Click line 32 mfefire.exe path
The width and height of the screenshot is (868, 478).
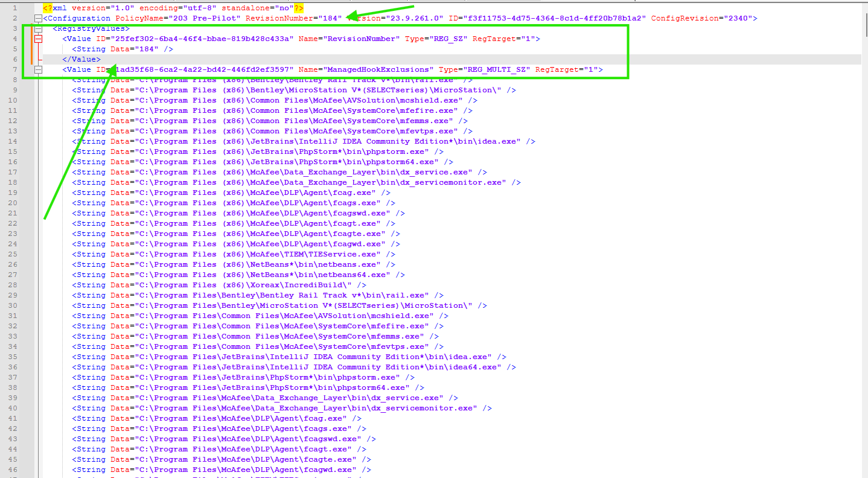tap(282, 326)
